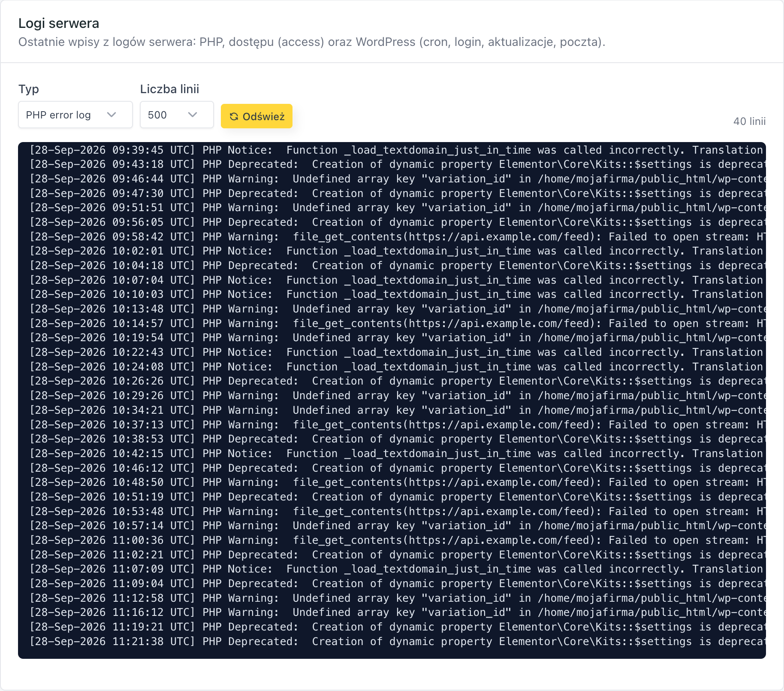The height and width of the screenshot is (691, 784).
Task: Select log line timestamped 09:46:44
Action: [398, 179]
